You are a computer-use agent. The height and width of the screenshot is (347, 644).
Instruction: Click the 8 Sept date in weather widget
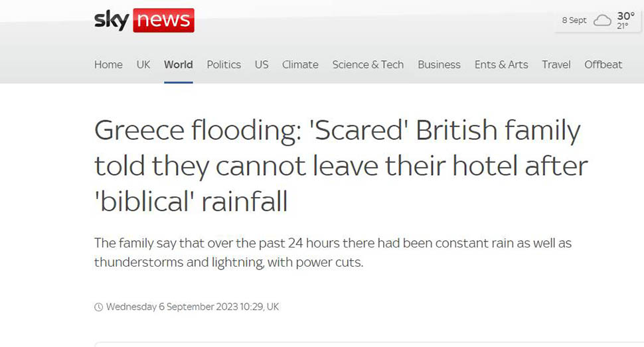574,21
